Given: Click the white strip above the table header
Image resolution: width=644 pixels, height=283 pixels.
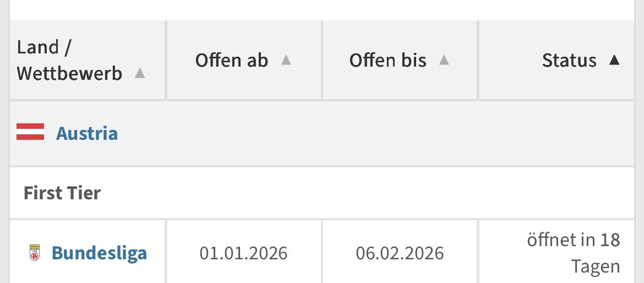Looking at the screenshot, I should pos(322,10).
